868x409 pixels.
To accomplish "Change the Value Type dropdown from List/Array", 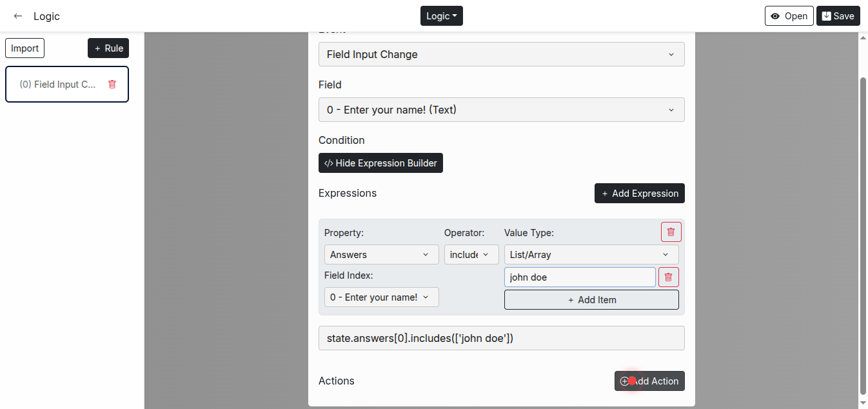I will [591, 255].
